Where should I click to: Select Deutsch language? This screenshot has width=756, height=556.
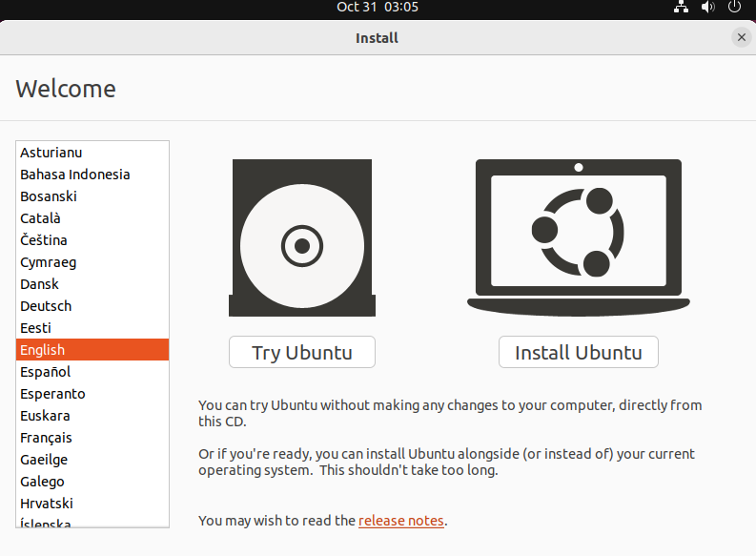tap(92, 306)
